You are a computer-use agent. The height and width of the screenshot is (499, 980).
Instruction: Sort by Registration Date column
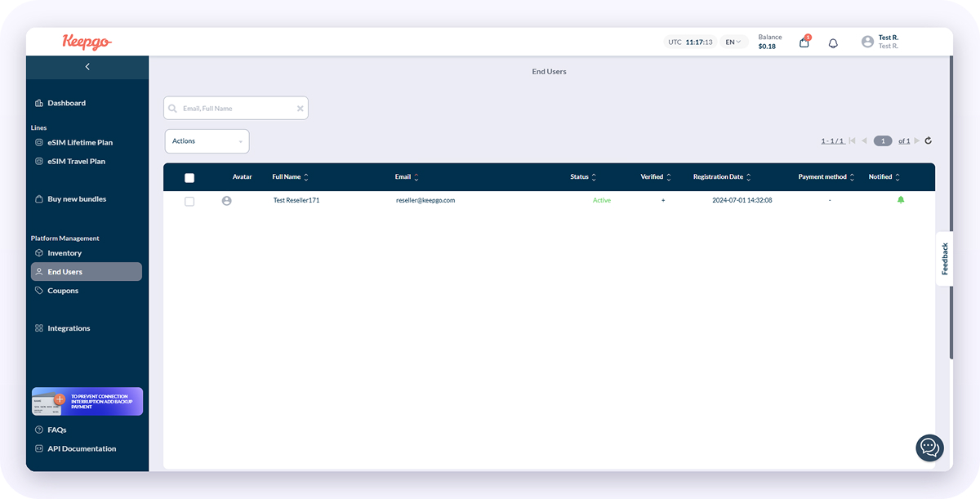point(722,176)
